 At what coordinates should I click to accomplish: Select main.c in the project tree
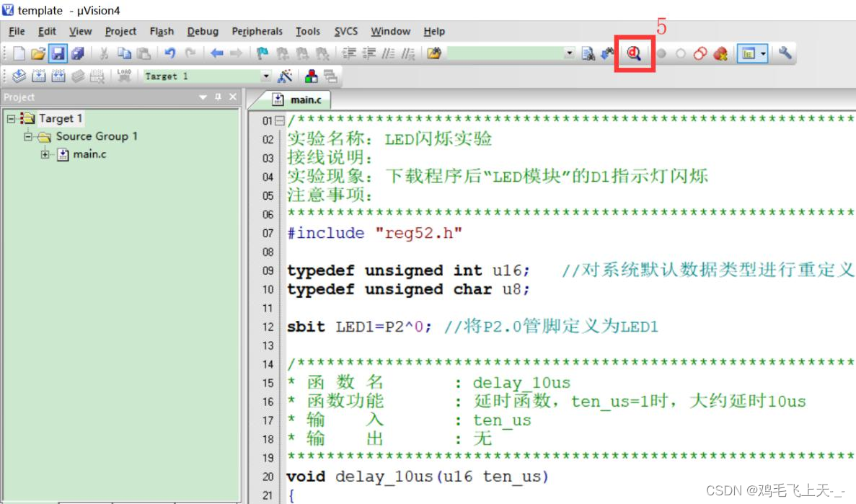pyautogui.click(x=89, y=154)
